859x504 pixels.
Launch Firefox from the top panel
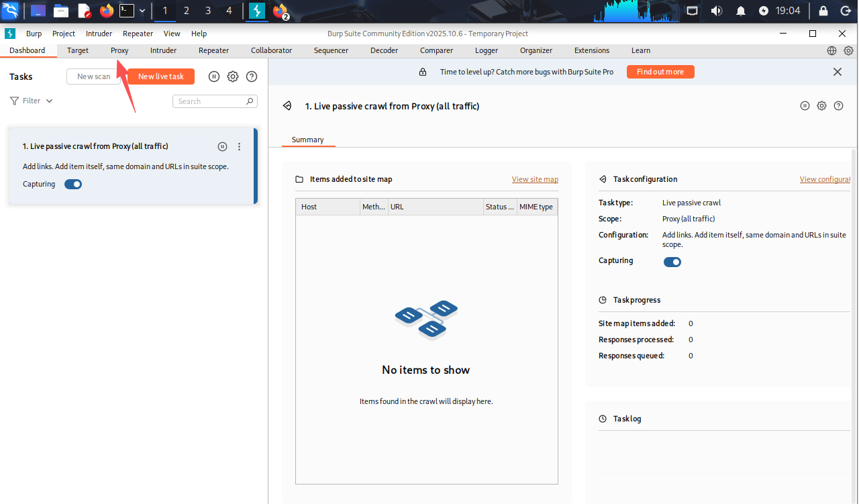tap(106, 11)
